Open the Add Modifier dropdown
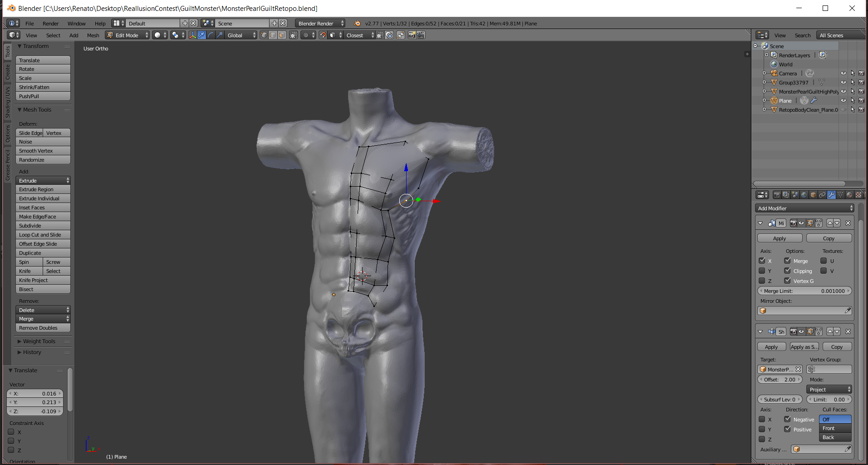868x465 pixels. pos(805,208)
